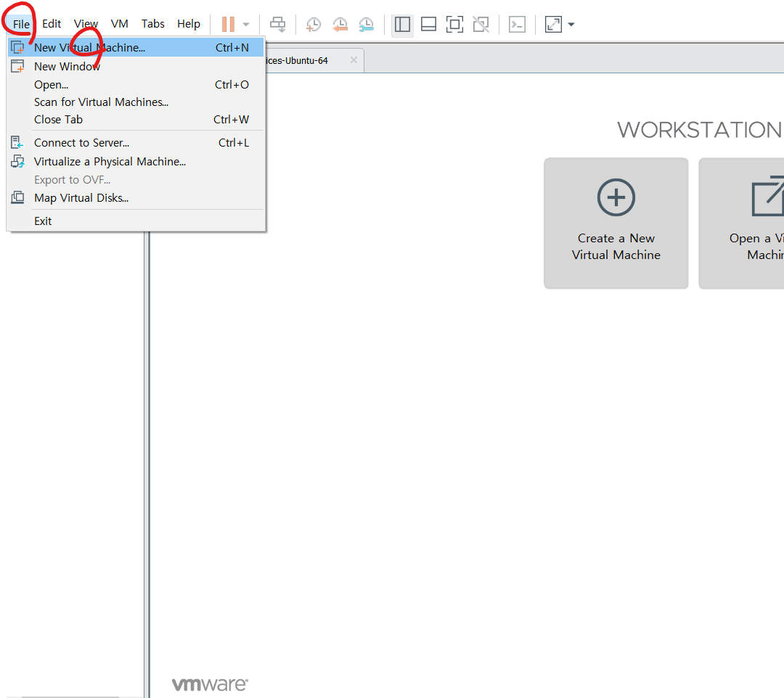Toggle the library sidebar view icon
Viewport: 784px width, 698px height.
402,24
